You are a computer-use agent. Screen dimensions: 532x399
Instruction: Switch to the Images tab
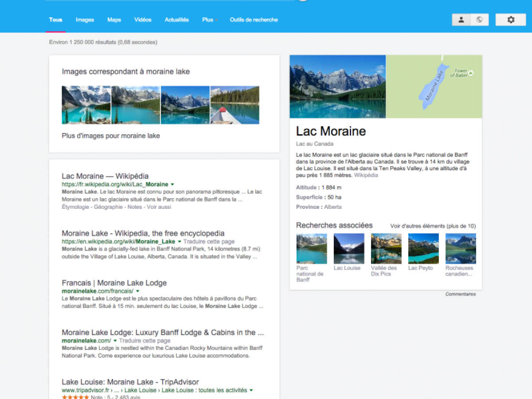pos(85,20)
